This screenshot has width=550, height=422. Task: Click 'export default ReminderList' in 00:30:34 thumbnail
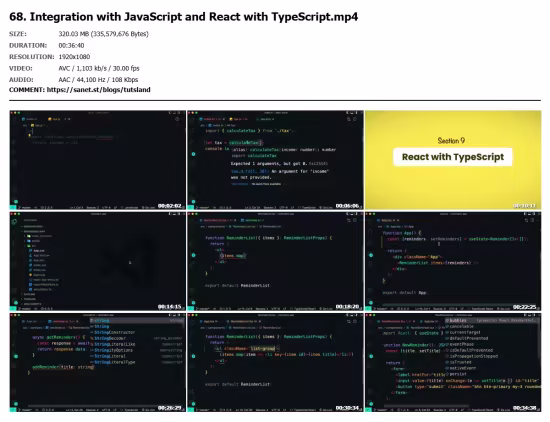237,384
